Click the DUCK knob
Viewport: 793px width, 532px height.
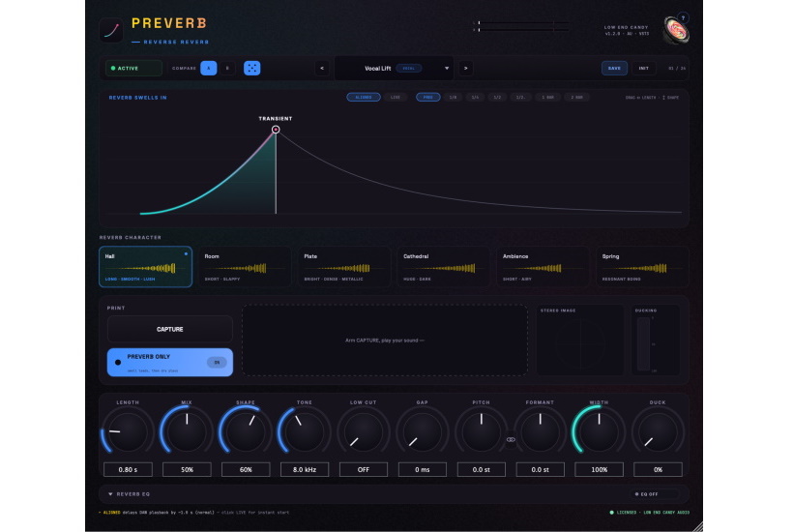coord(658,432)
